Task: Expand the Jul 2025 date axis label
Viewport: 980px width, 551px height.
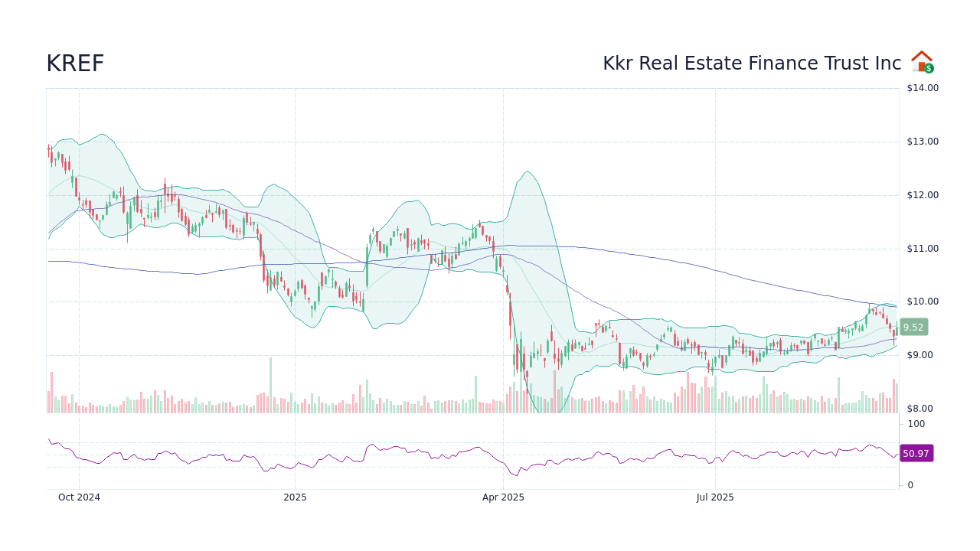Action: point(715,497)
